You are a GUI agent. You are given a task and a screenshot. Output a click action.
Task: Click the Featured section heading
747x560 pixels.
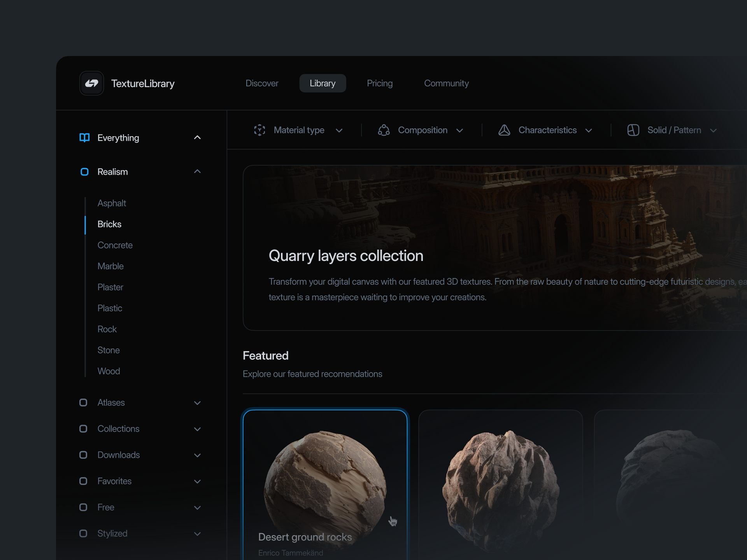pos(266,355)
